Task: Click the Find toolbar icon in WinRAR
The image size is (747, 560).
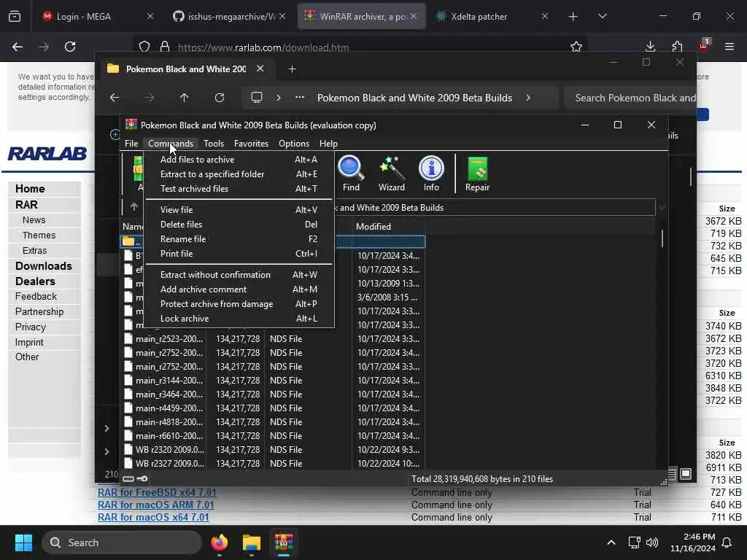Action: coord(351,174)
